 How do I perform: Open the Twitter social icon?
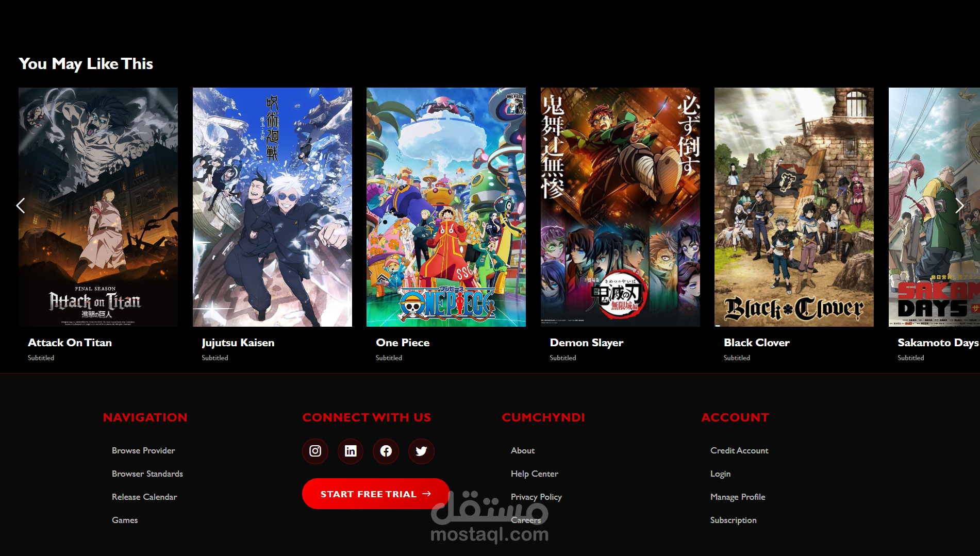[x=421, y=451]
